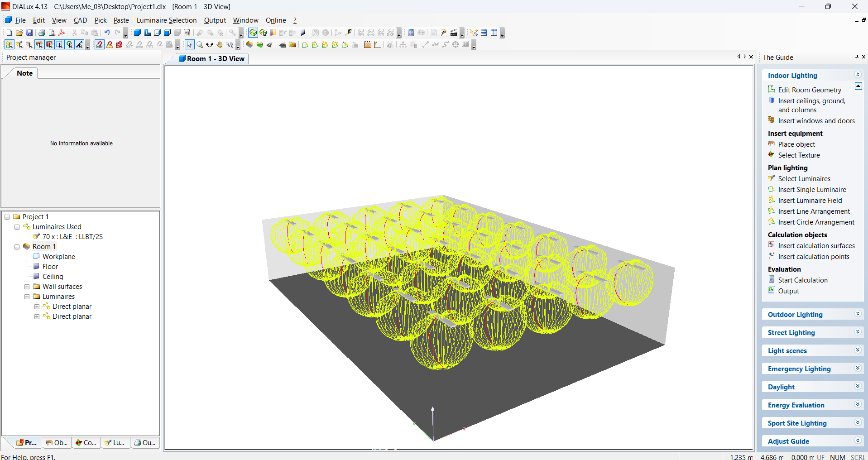Select the magnifier zoom tool

tap(199, 44)
